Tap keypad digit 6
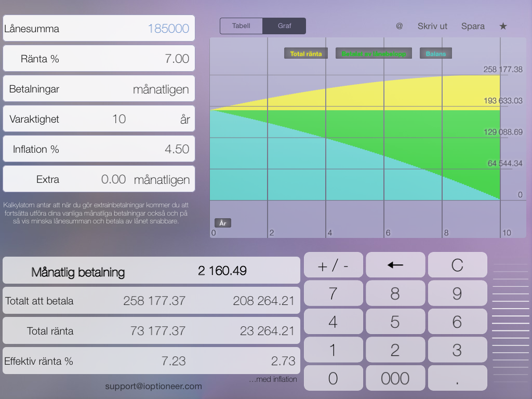 [x=457, y=321]
